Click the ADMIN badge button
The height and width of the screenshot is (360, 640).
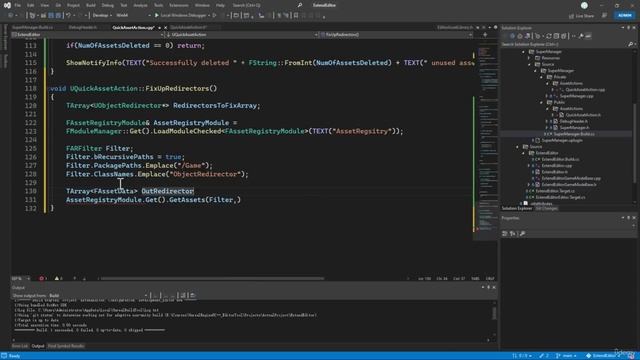[624, 16]
